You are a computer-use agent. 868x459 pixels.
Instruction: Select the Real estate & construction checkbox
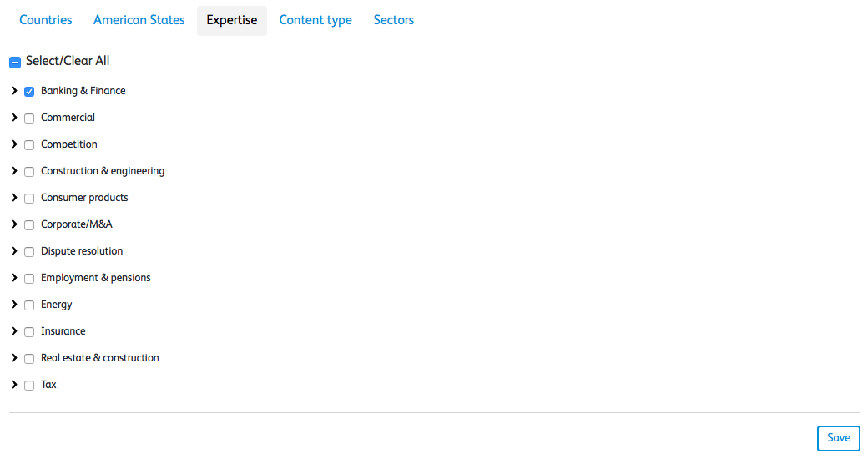29,359
